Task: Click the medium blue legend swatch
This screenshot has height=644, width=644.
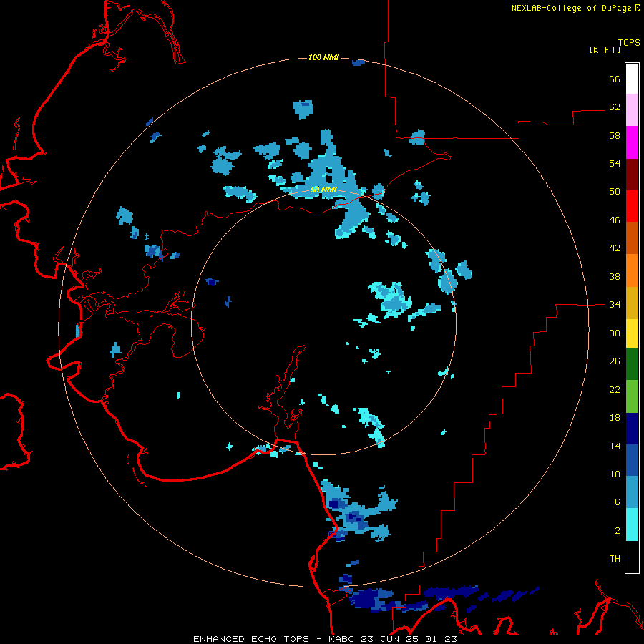Action: 632,460
